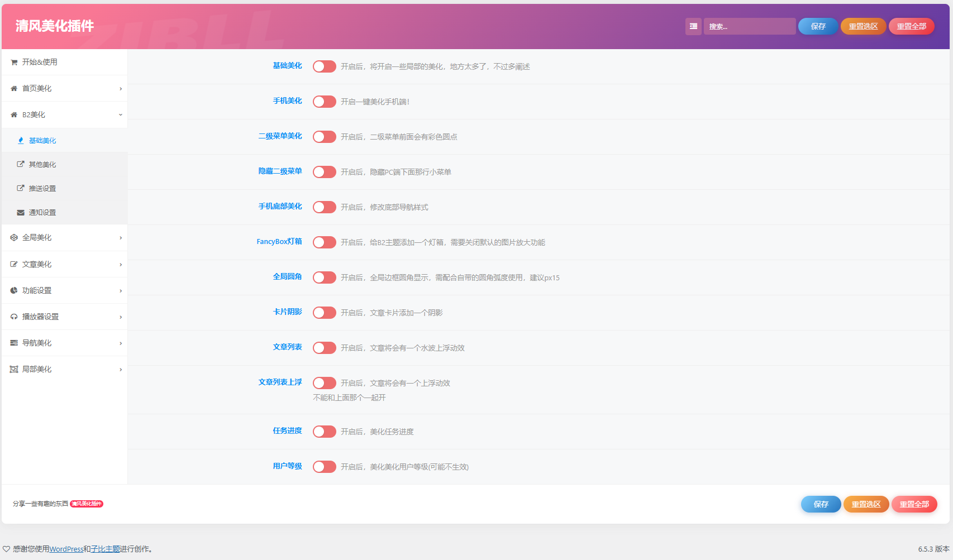This screenshot has width=953, height=560.
Task: Click the home icon beside 首页美化
Action: tap(14, 89)
